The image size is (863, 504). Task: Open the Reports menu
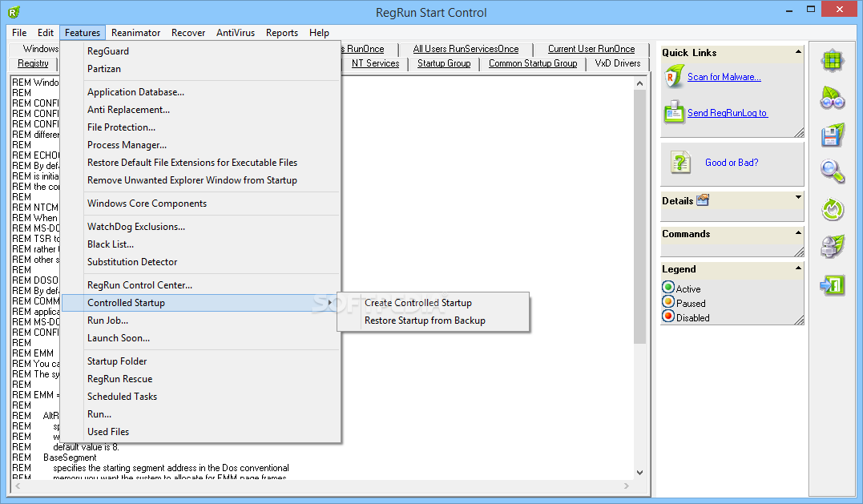coord(282,33)
